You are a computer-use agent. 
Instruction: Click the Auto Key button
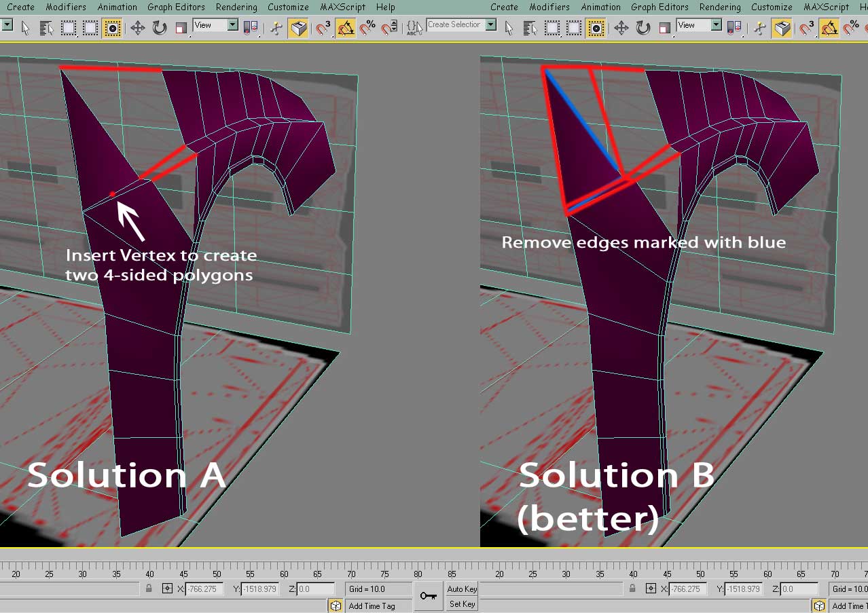tap(462, 589)
